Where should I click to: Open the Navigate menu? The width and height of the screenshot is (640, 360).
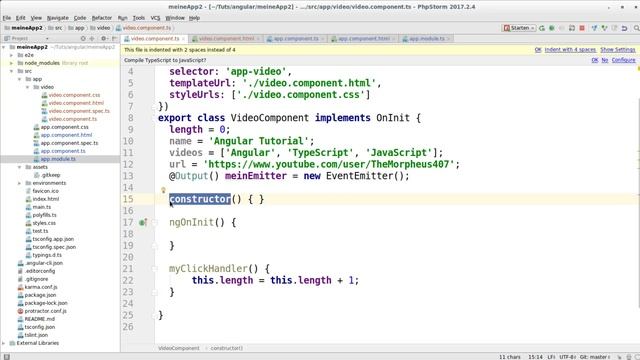coord(58,18)
